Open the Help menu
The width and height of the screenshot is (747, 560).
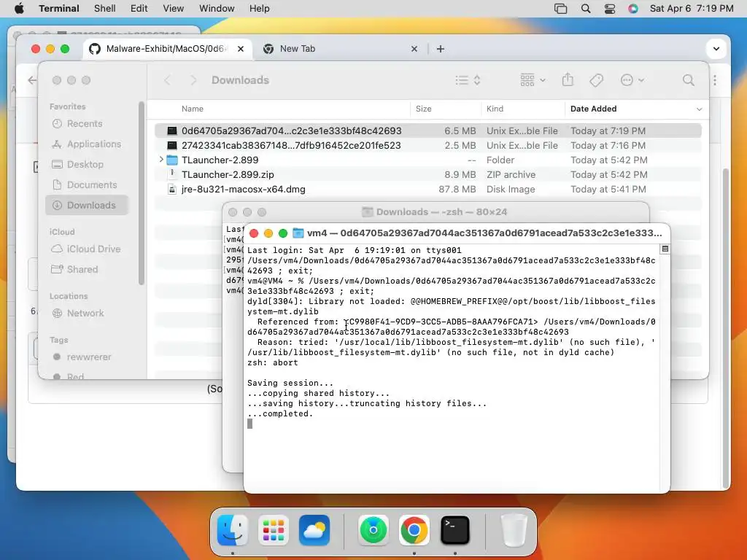(259, 9)
